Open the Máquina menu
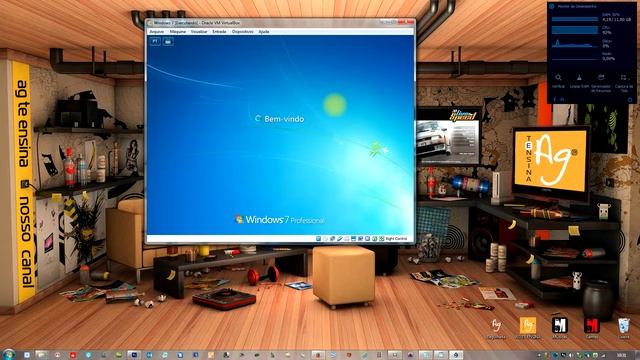 pos(178,31)
